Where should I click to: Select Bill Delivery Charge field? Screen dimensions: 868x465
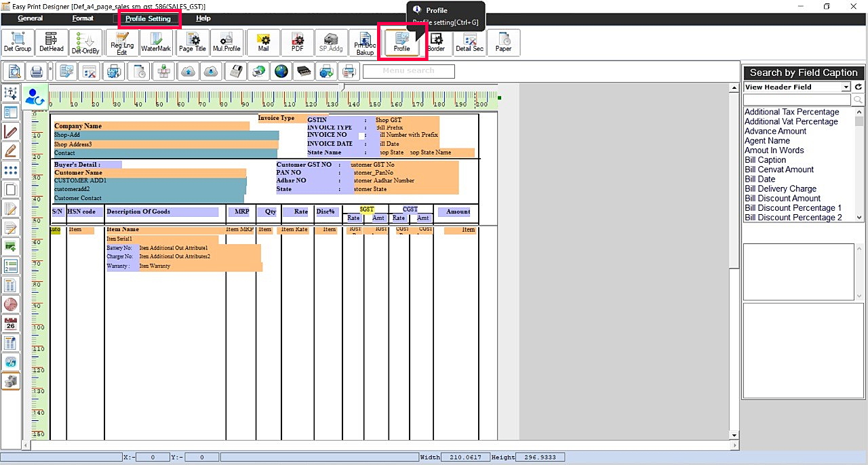[781, 188]
